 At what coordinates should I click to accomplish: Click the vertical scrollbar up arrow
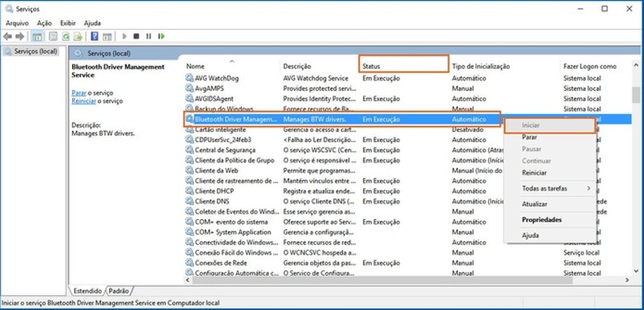[635, 66]
